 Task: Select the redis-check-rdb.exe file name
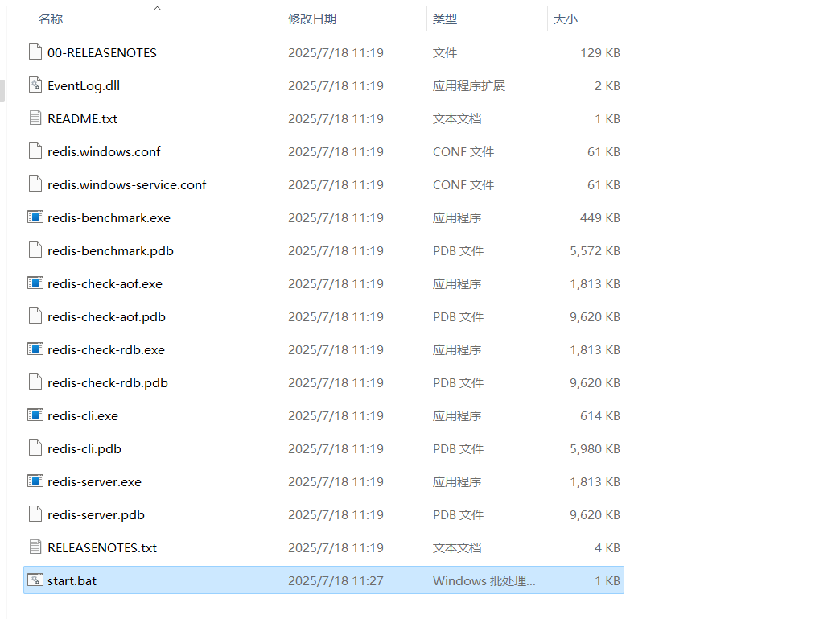click(106, 349)
